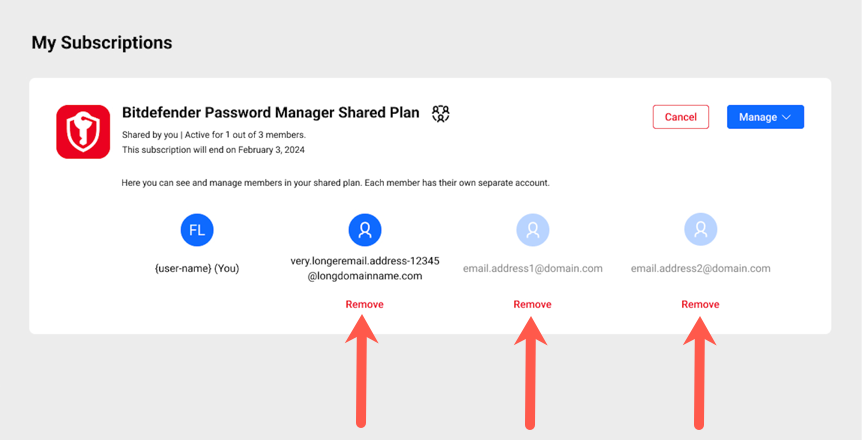This screenshot has width=862, height=440.
Task: Click the 'Shared by you | Active for 1 out of 3 members' status line
Action: click(214, 135)
